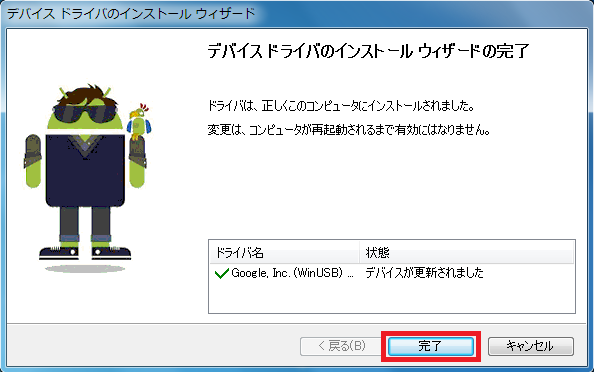Click the キャンセル cancel button
The height and width of the screenshot is (372, 594).
click(531, 346)
